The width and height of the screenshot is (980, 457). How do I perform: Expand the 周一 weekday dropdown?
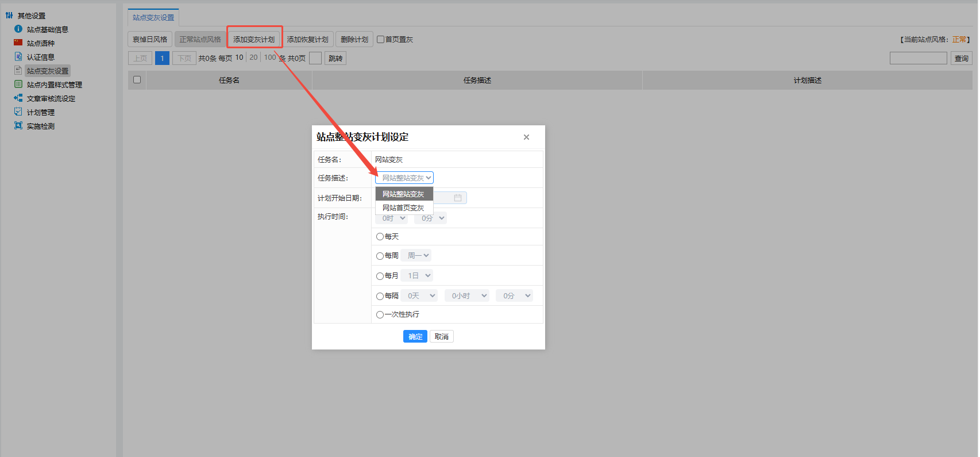(416, 255)
